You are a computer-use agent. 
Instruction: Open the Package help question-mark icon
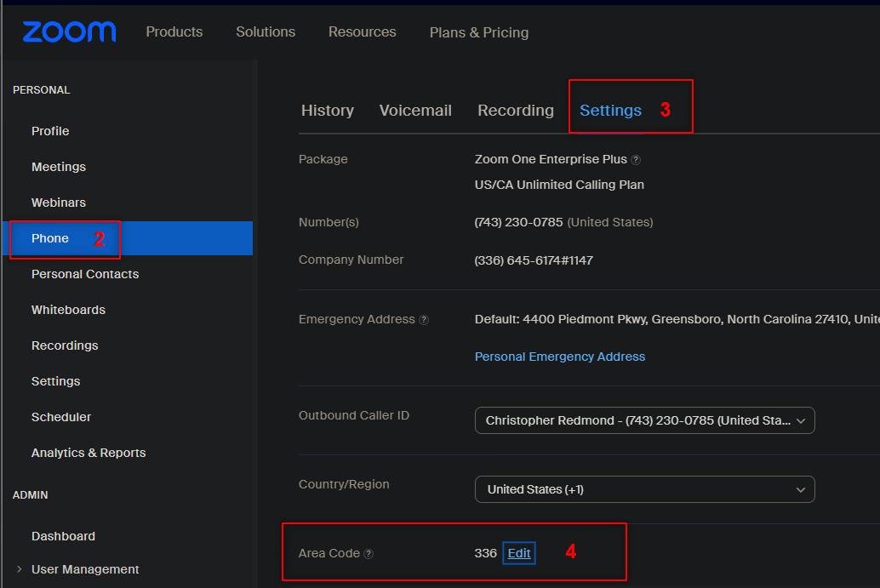tap(635, 160)
